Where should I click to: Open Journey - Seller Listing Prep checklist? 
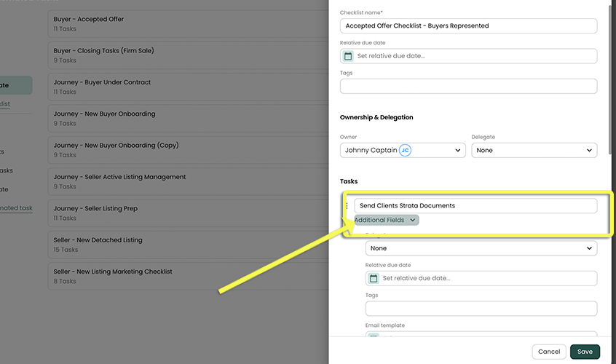(182, 213)
